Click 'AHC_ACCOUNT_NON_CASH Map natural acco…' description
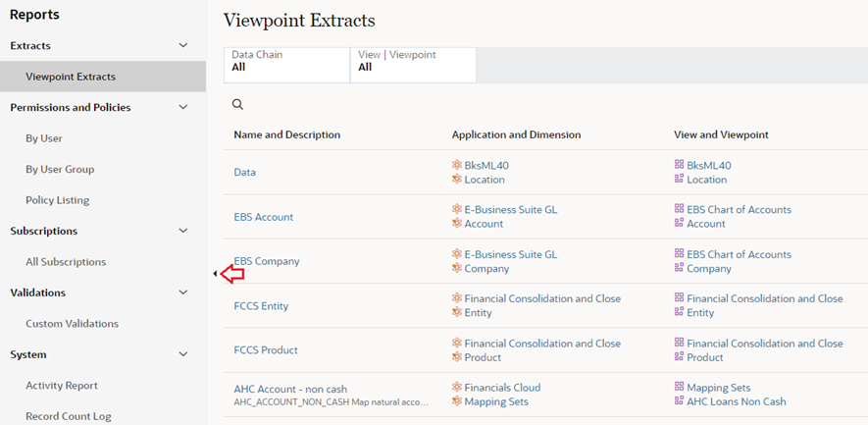The width and height of the screenshot is (868, 425). (x=332, y=401)
